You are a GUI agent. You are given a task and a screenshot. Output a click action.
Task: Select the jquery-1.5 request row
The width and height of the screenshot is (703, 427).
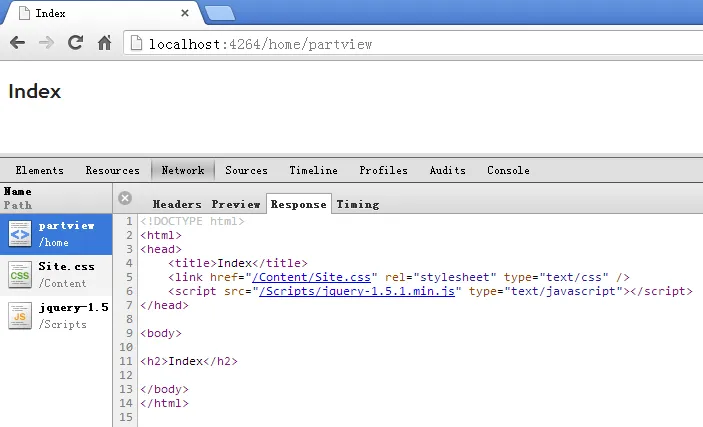(x=56, y=316)
